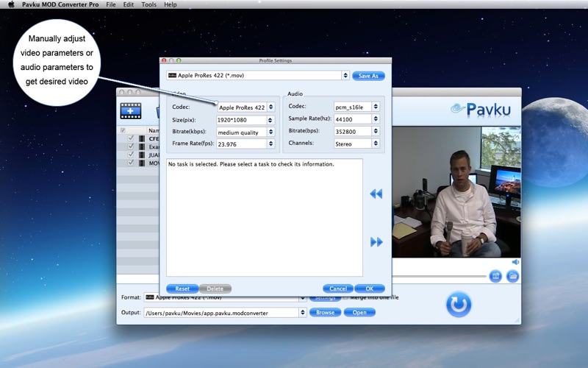The width and height of the screenshot is (588, 368).
Task: Open the audio Bitrate(bps) dropdown
Action: tap(376, 131)
